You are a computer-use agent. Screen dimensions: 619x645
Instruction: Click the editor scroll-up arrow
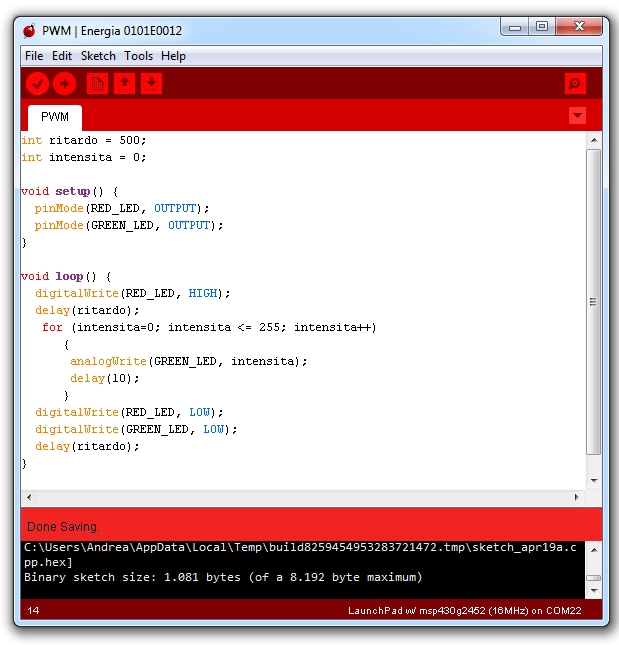click(594, 140)
